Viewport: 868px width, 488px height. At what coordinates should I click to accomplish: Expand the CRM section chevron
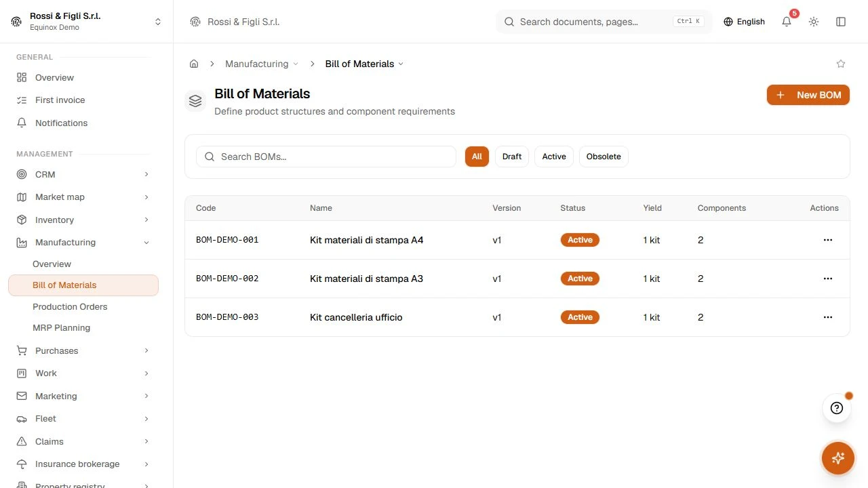tap(146, 174)
